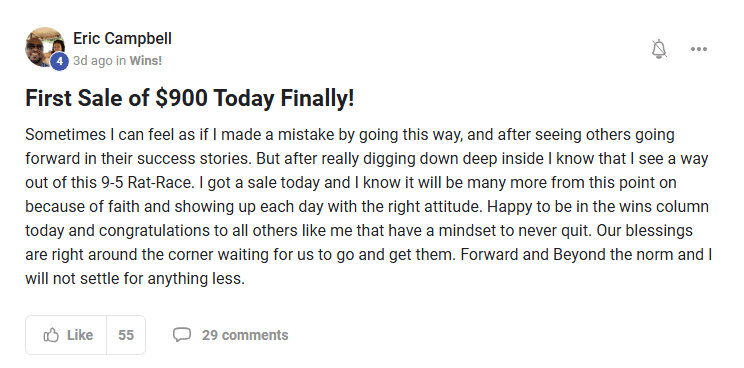Click the level 4 badge on avatar

click(59, 62)
